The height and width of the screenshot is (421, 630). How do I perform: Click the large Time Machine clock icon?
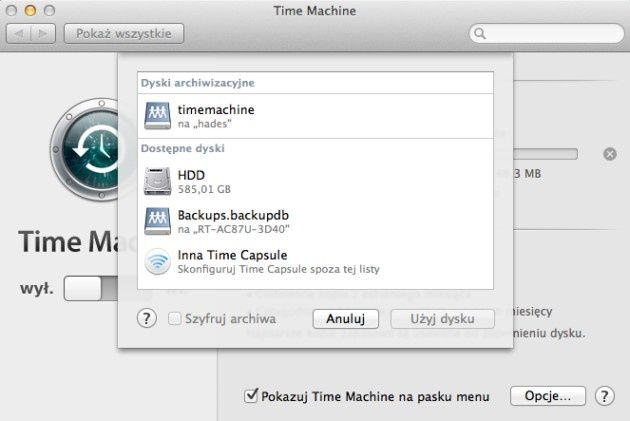(84, 149)
